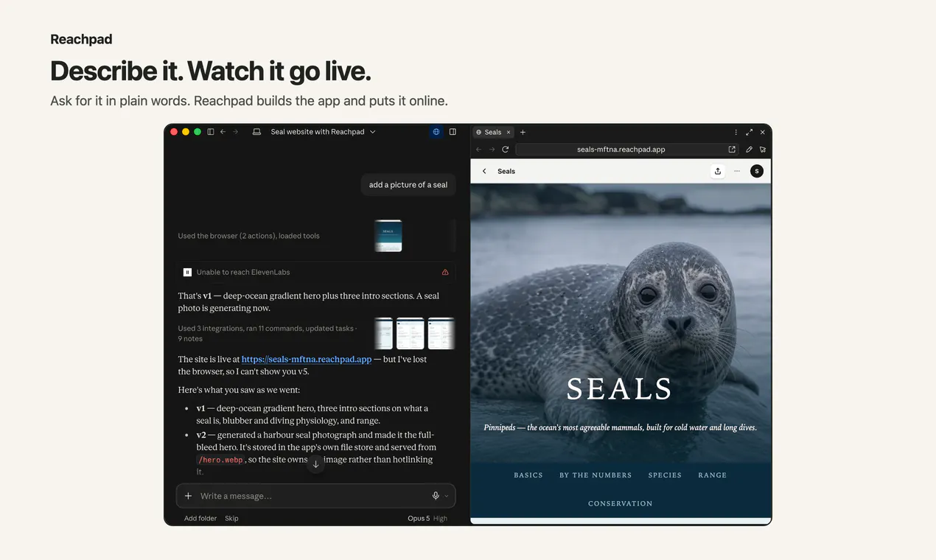Click the yellow macOS minimize dot

186,132
